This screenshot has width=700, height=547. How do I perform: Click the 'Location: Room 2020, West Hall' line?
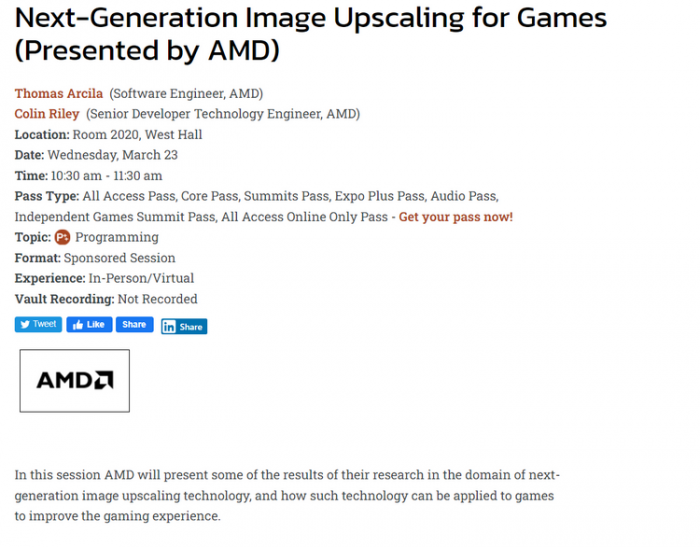coord(108,134)
